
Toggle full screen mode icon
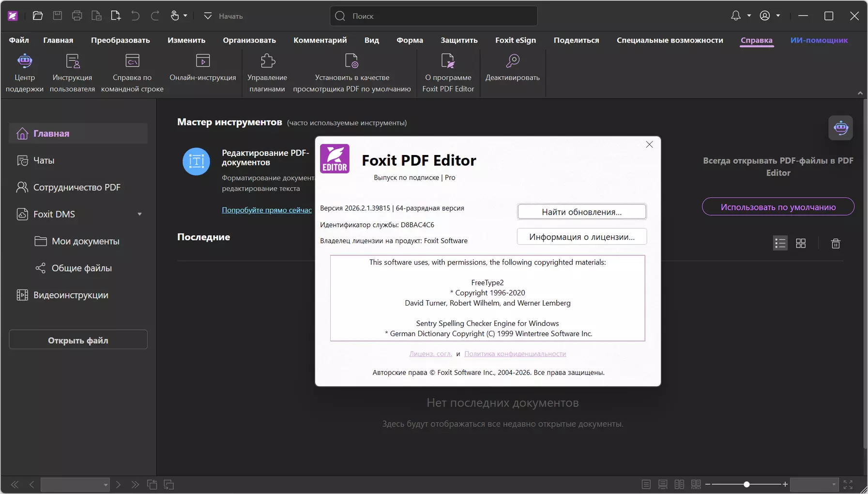[848, 484]
